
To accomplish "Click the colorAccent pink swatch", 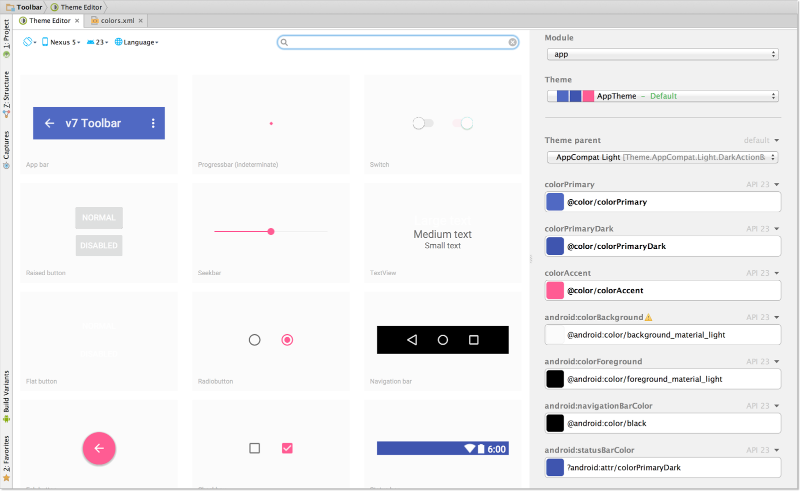I will tap(555, 290).
